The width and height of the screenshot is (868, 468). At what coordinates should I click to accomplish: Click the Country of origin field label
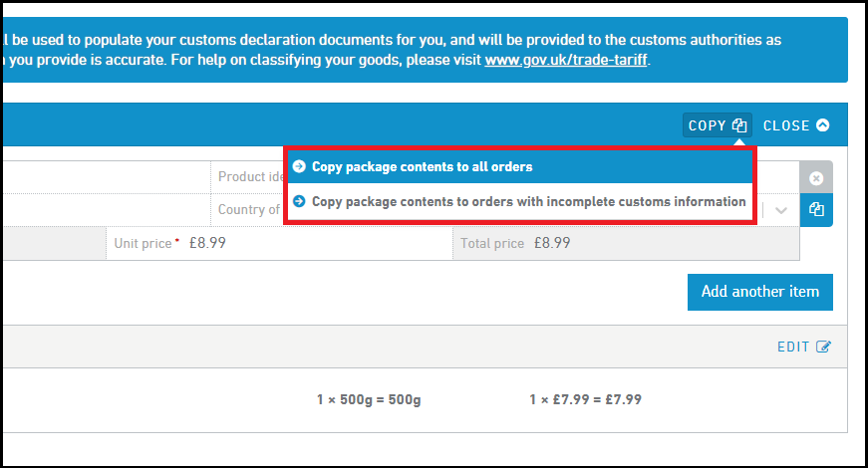click(249, 210)
